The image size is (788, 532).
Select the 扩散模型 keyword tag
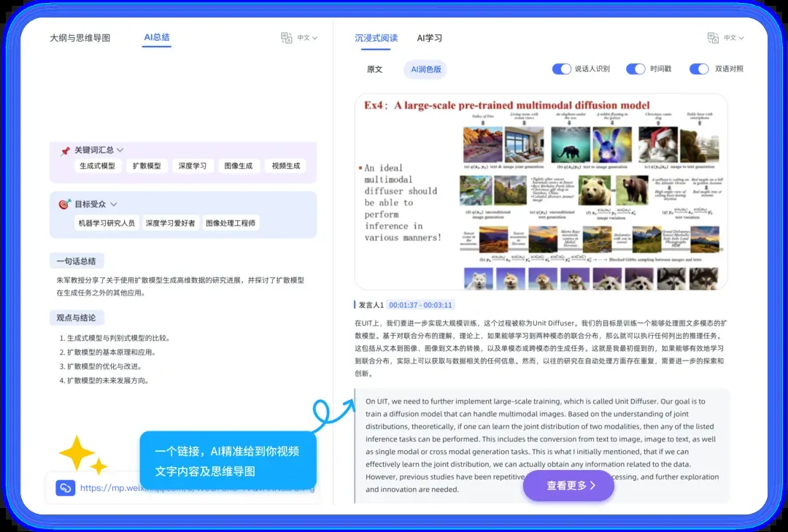(x=147, y=166)
